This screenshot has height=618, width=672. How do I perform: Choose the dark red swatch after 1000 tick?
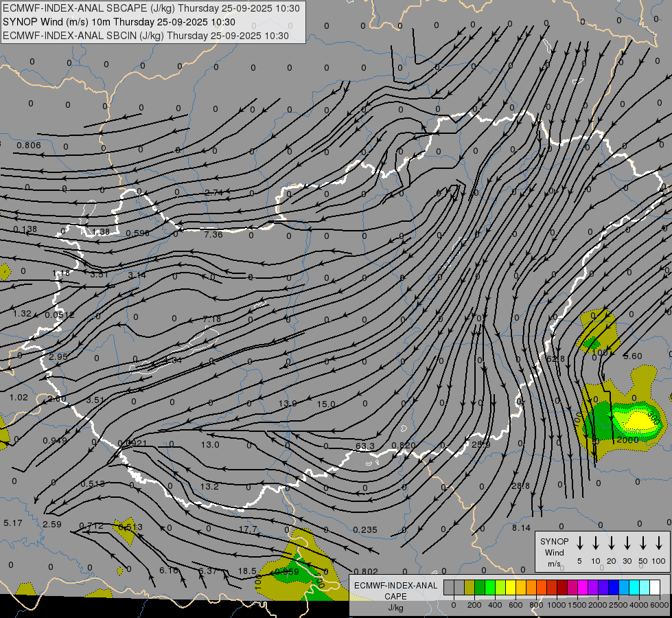pyautogui.click(x=562, y=588)
